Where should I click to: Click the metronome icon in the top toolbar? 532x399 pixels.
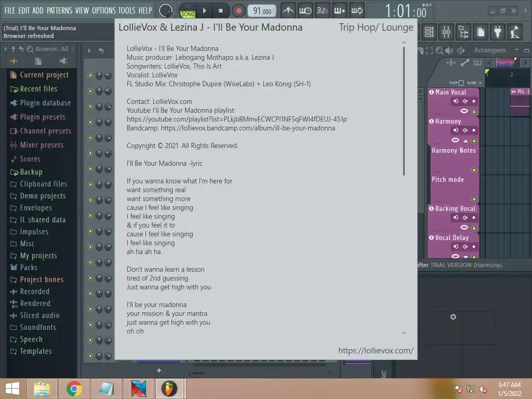pos(288,11)
